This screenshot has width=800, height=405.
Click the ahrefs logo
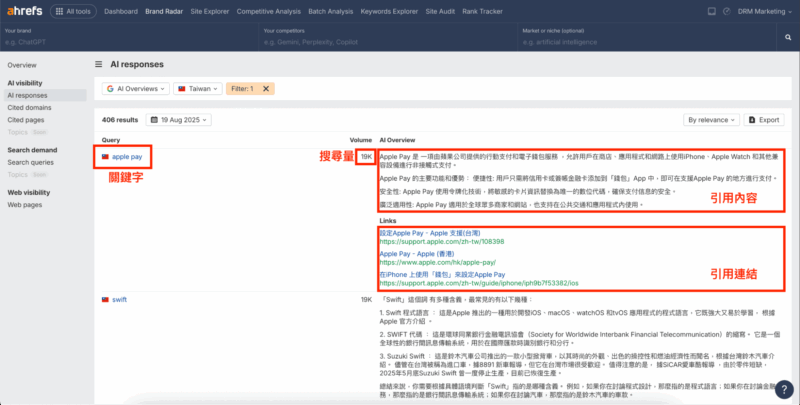click(x=24, y=11)
